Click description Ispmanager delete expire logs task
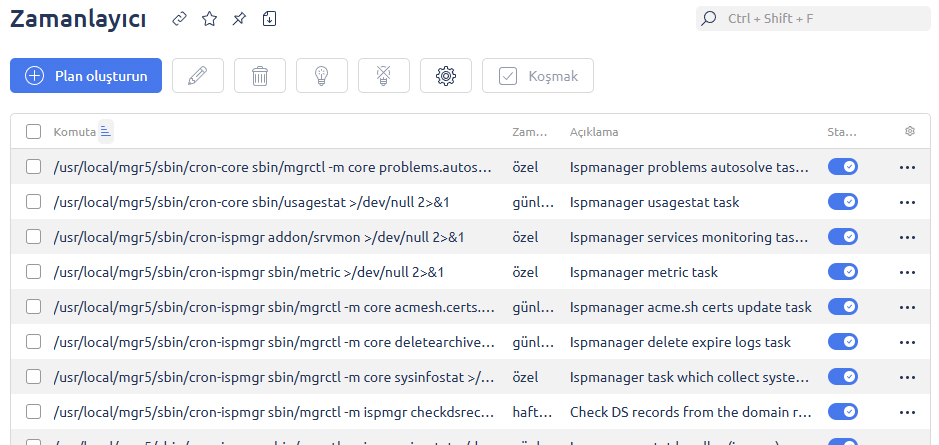Image resolution: width=939 pixels, height=445 pixels. (680, 343)
